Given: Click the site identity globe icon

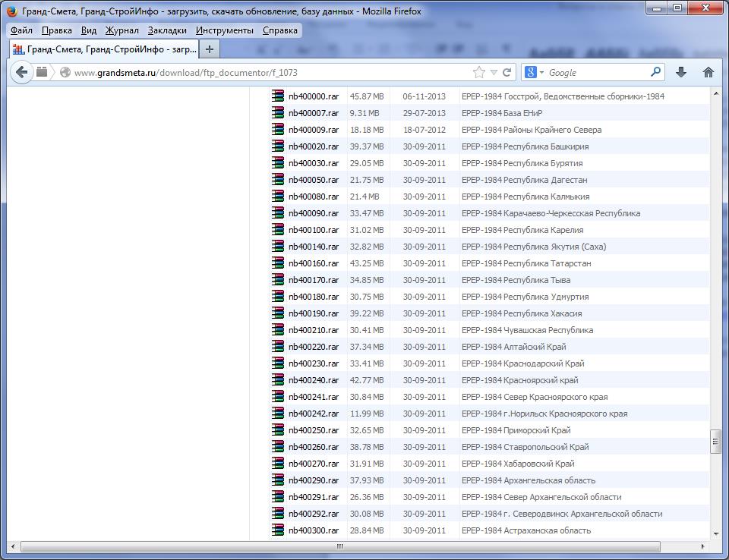Looking at the screenshot, I should coord(65,72).
